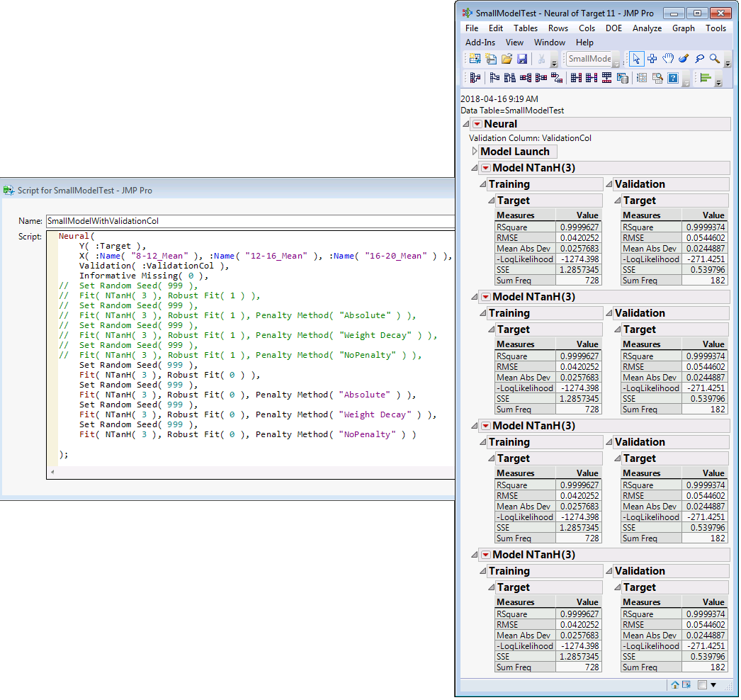Pick the Brush tool in toolbar
Viewport: 741px width, 700px height.
684,59
